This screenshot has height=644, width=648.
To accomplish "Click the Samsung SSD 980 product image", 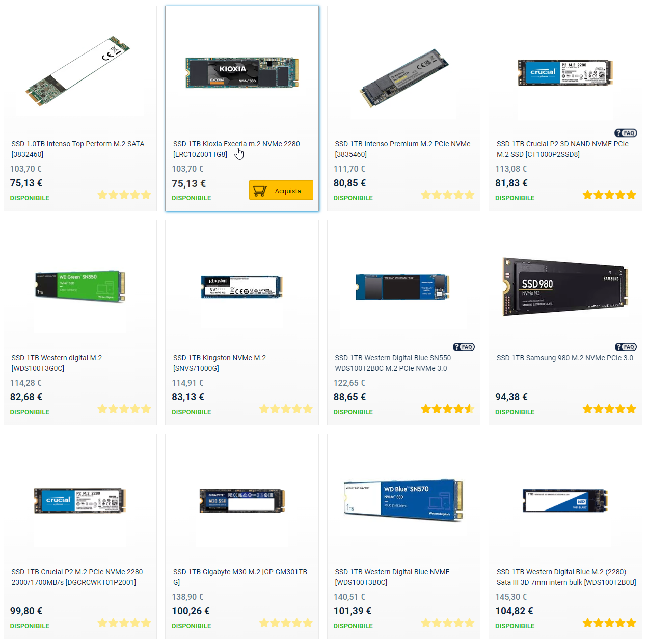I will pyautogui.click(x=565, y=286).
